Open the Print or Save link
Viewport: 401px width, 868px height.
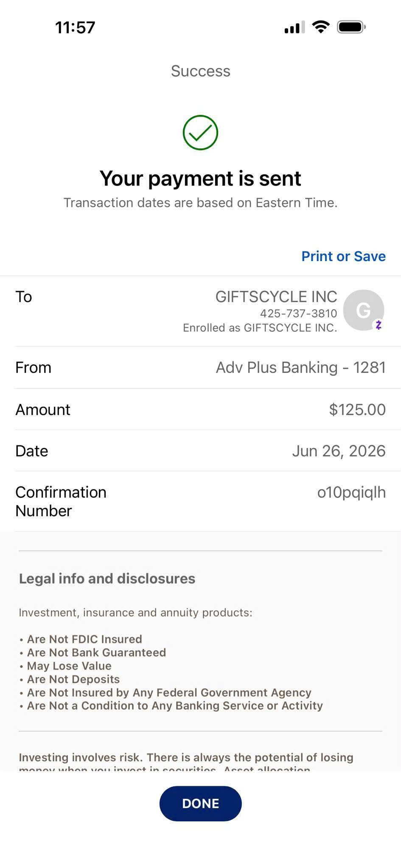pyautogui.click(x=343, y=256)
